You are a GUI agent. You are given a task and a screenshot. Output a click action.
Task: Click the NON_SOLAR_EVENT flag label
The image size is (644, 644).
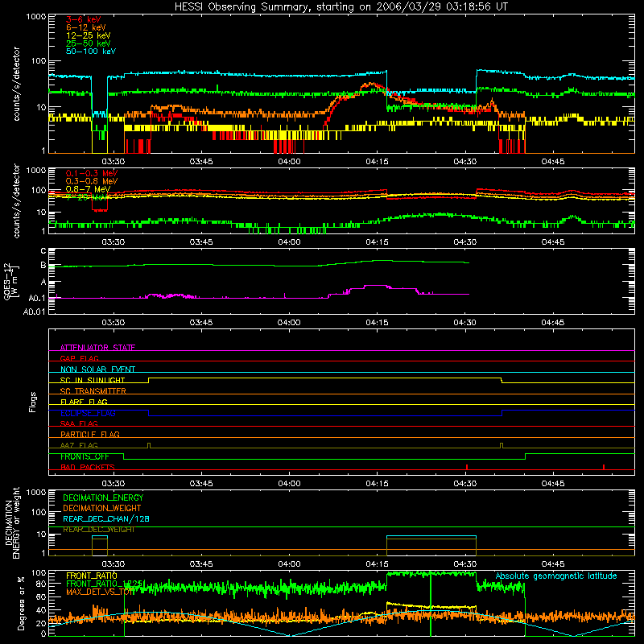(97, 369)
